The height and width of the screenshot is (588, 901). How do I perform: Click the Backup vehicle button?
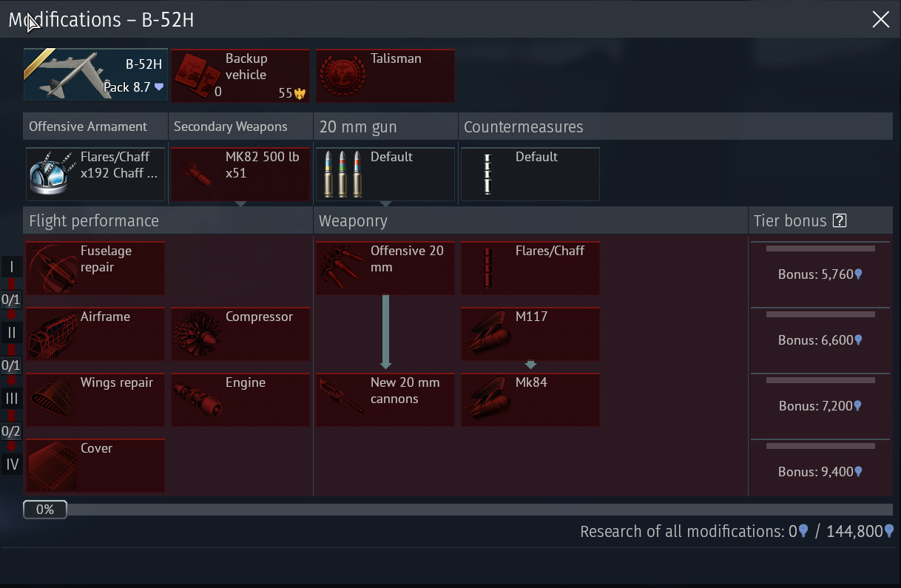click(240, 75)
